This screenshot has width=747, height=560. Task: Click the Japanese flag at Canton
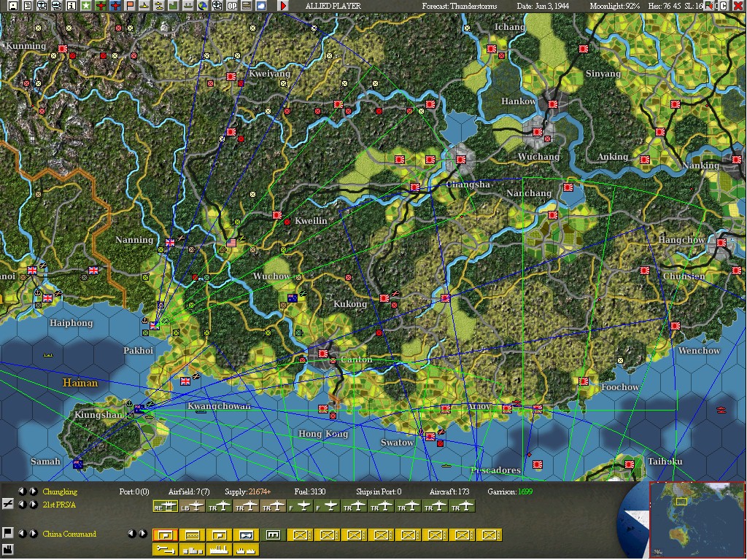tap(323, 354)
